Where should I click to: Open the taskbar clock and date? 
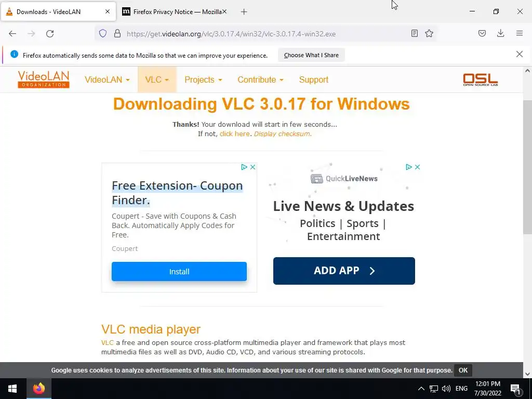click(x=487, y=389)
